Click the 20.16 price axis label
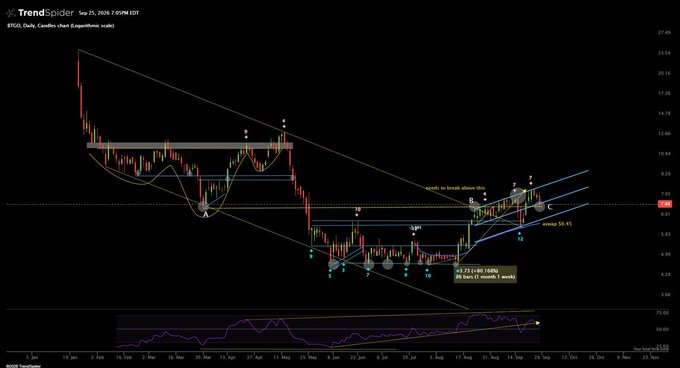 pyautogui.click(x=664, y=73)
